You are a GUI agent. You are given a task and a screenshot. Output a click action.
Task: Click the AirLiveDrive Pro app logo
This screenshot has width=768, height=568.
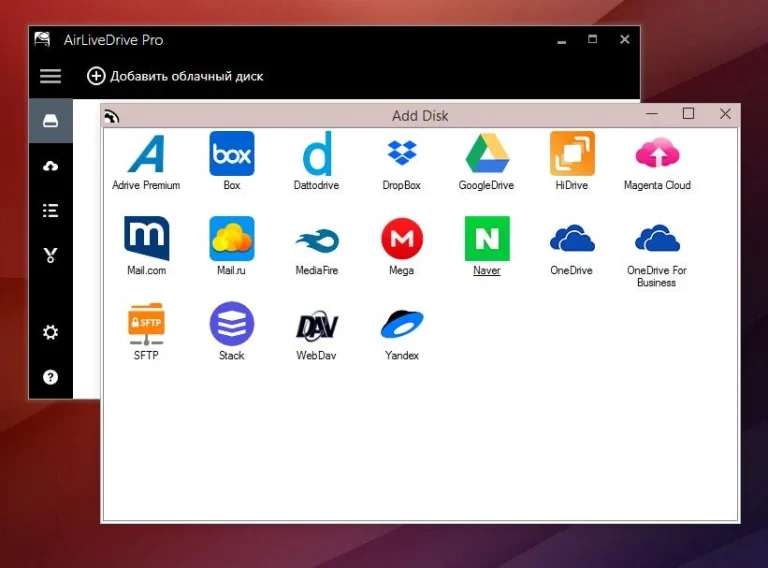coord(43,39)
